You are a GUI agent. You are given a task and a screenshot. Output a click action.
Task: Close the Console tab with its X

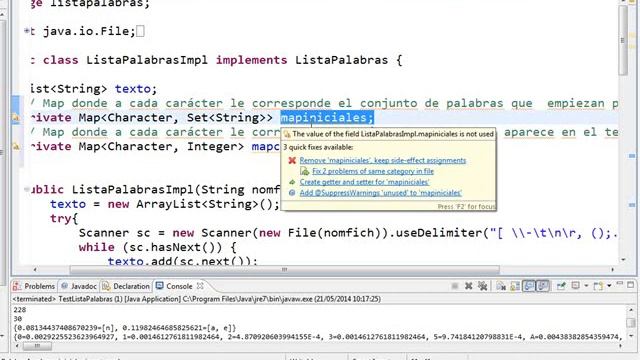click(200, 286)
